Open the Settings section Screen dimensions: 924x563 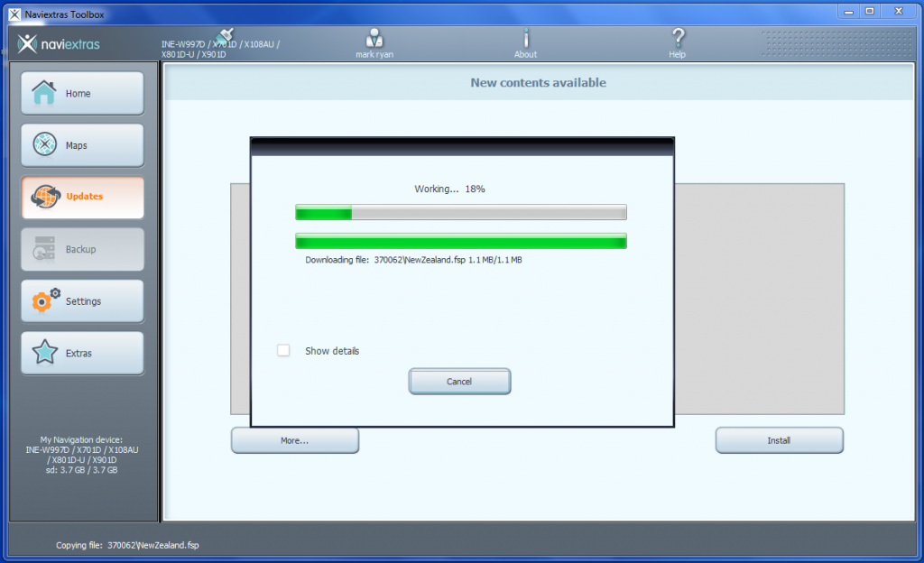click(x=81, y=300)
